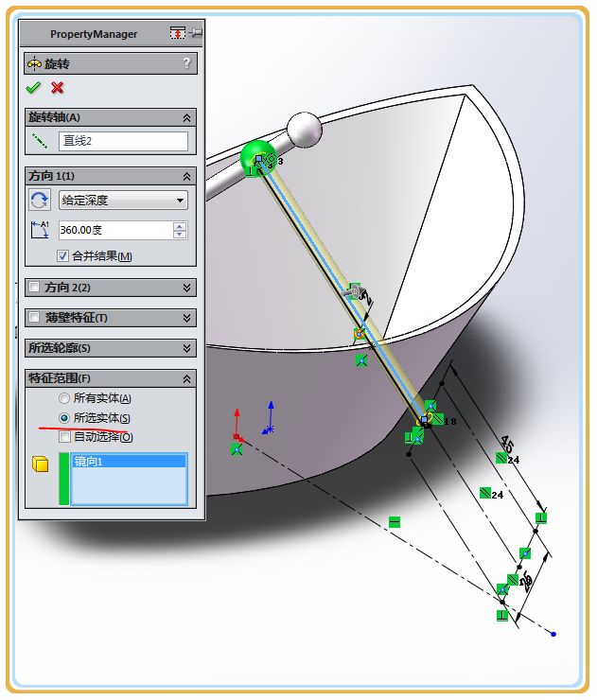Click the angle A1 icon
This screenshot has height=700, width=597.
point(40,230)
